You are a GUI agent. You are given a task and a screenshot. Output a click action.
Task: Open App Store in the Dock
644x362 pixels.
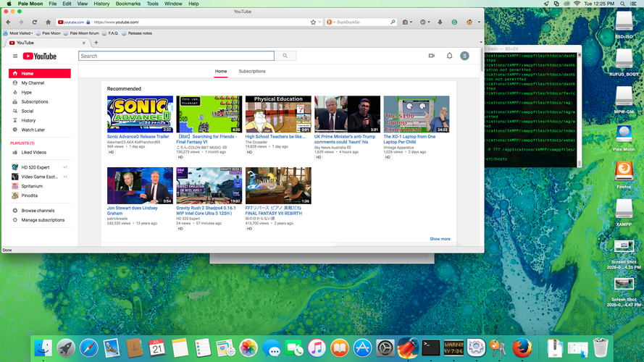pos(362,348)
